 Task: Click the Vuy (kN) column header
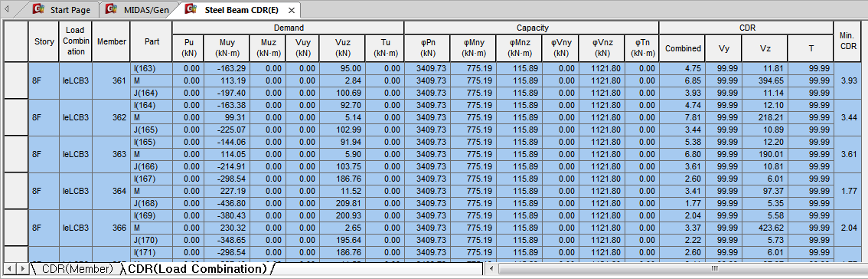click(x=302, y=48)
